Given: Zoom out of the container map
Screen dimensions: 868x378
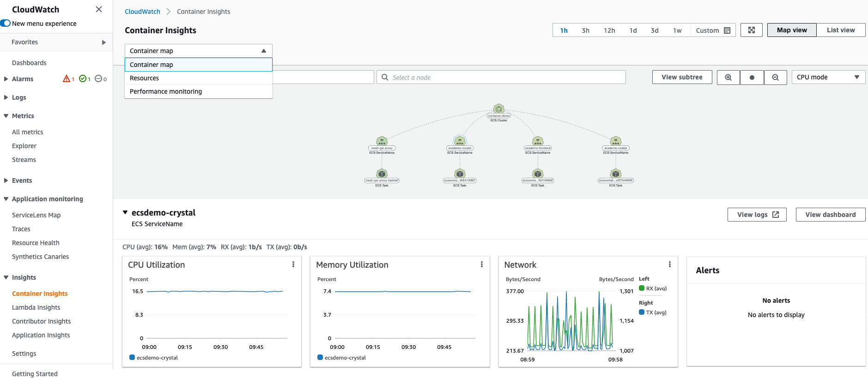Looking at the screenshot, I should point(775,78).
